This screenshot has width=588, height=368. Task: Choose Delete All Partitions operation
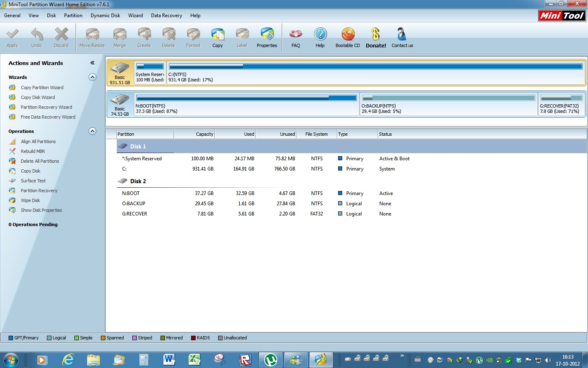[40, 161]
